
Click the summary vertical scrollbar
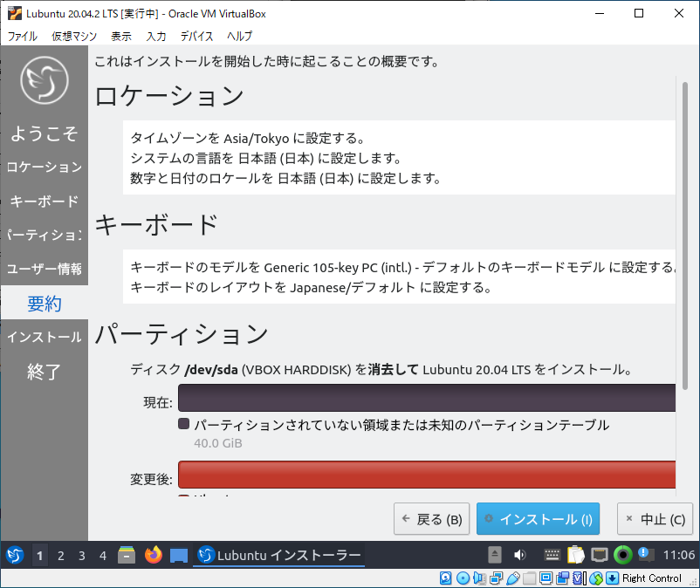pos(685,235)
